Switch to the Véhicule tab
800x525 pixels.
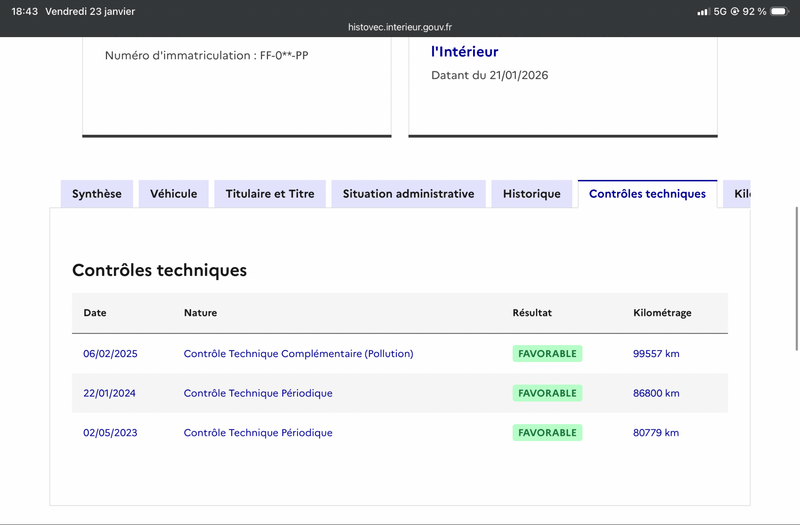[x=173, y=194]
